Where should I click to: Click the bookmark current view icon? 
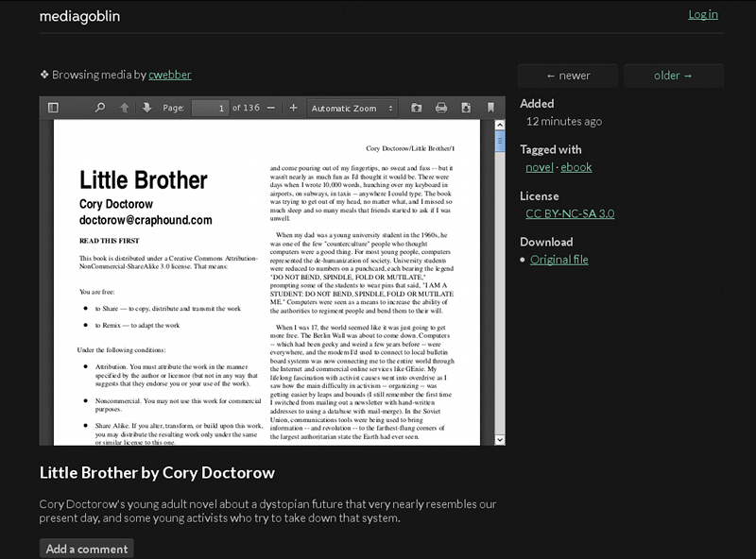click(490, 108)
